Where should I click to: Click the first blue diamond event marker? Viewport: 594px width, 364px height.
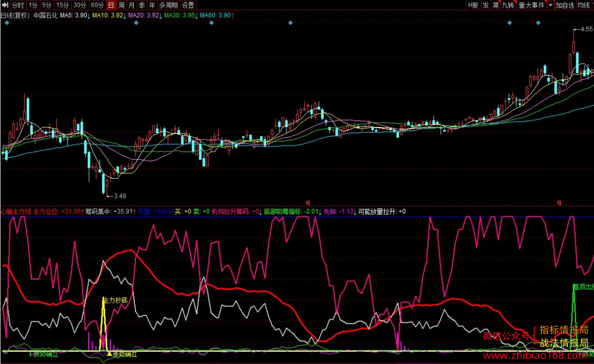pos(7,22)
